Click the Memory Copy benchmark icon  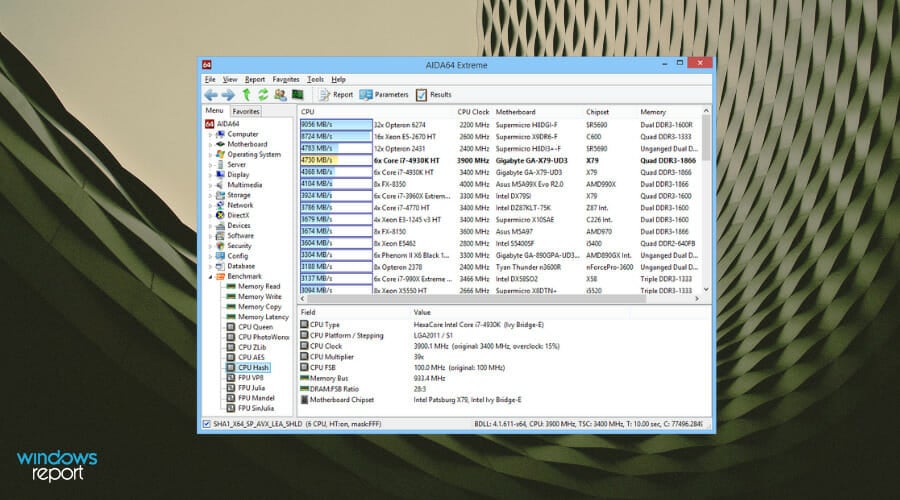pos(231,307)
